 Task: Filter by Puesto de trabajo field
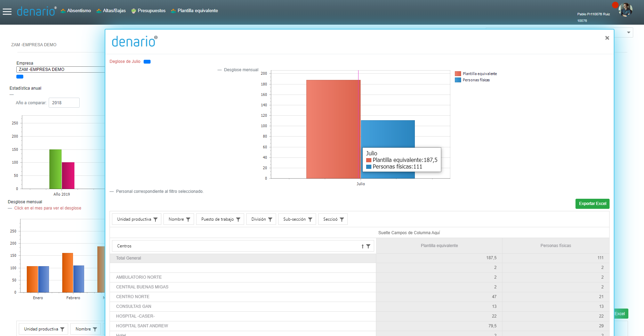220,219
